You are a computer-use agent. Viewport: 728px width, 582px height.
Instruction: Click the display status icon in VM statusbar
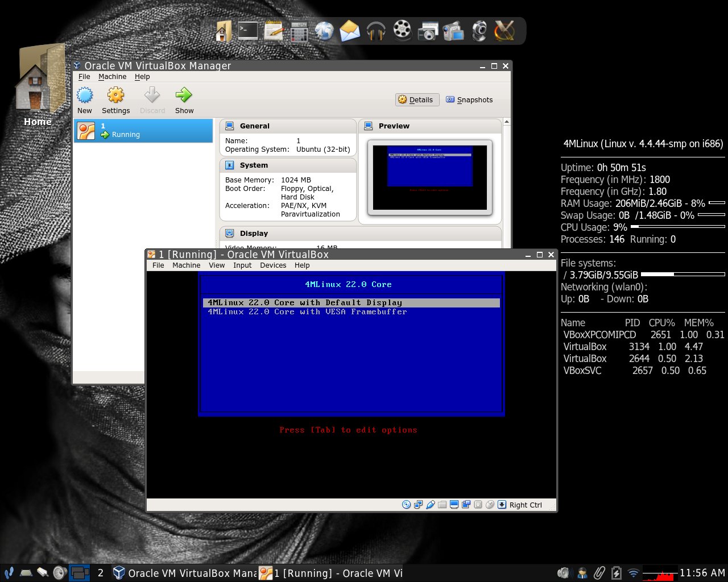454,504
